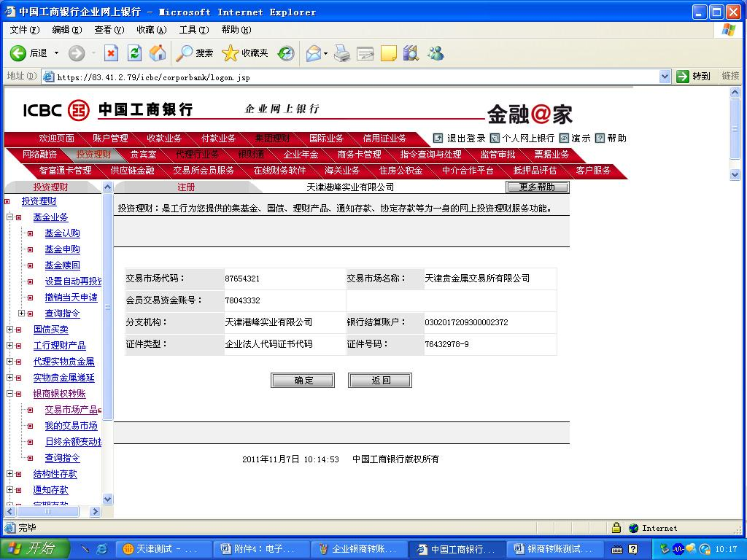Click the green Forward arrow icon
Image resolution: width=747 pixels, height=560 pixels.
click(x=76, y=52)
